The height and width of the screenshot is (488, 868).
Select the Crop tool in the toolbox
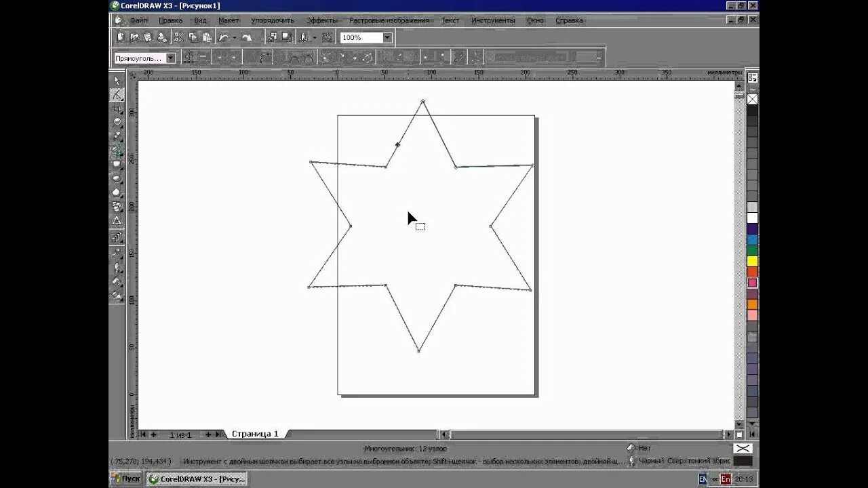[x=117, y=109]
